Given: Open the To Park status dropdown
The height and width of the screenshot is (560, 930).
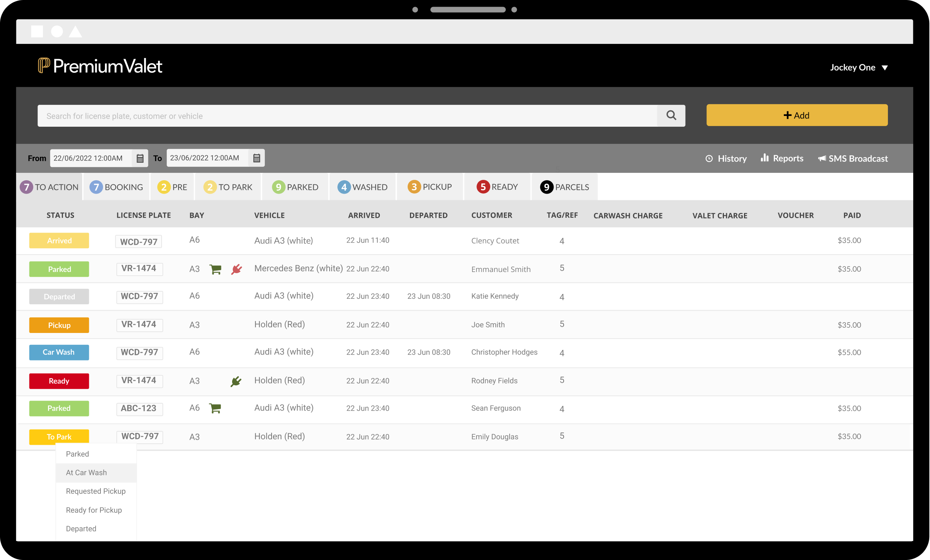Looking at the screenshot, I should click(59, 437).
